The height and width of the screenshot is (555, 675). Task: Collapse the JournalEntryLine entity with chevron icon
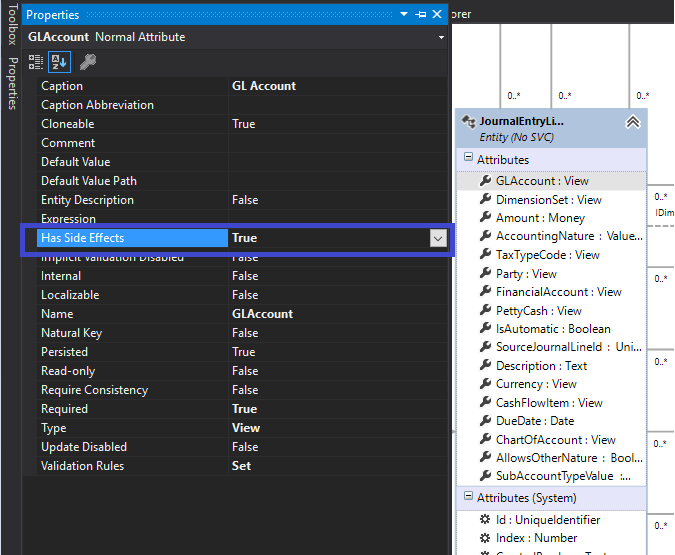pyautogui.click(x=632, y=123)
